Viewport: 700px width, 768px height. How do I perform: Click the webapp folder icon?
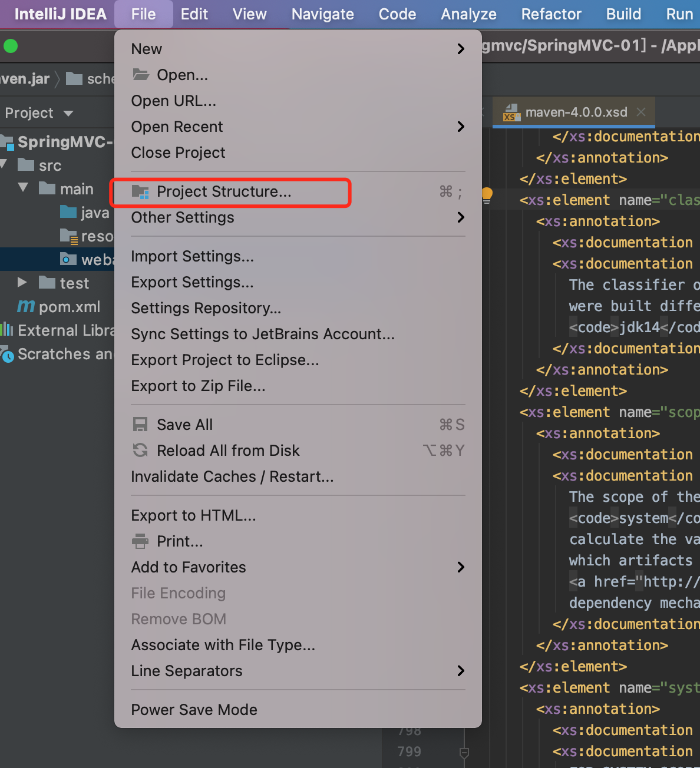[x=68, y=259]
